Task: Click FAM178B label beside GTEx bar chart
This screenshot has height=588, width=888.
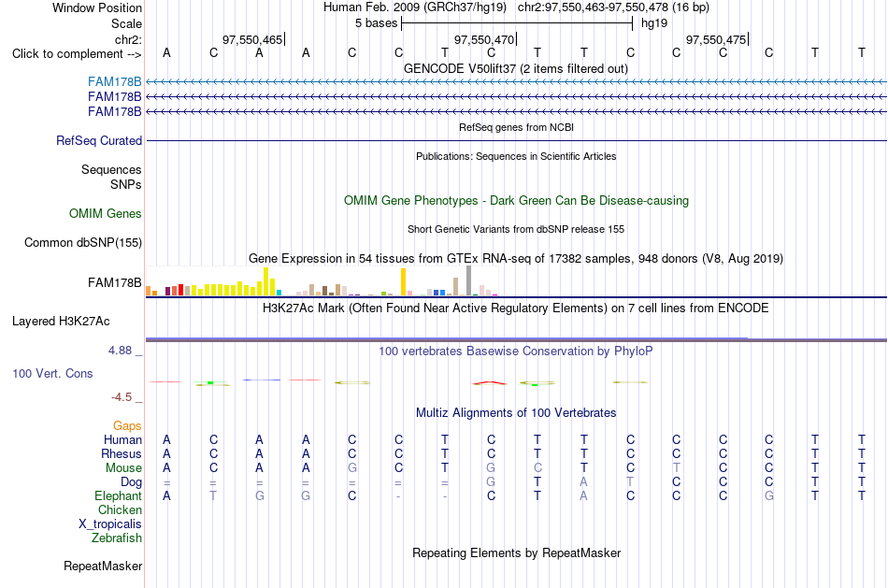Action: point(114,282)
